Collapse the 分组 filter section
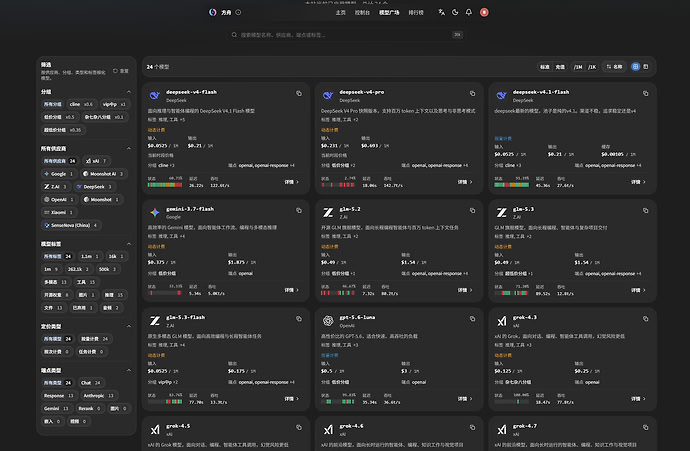The image size is (690, 451). coord(128,92)
